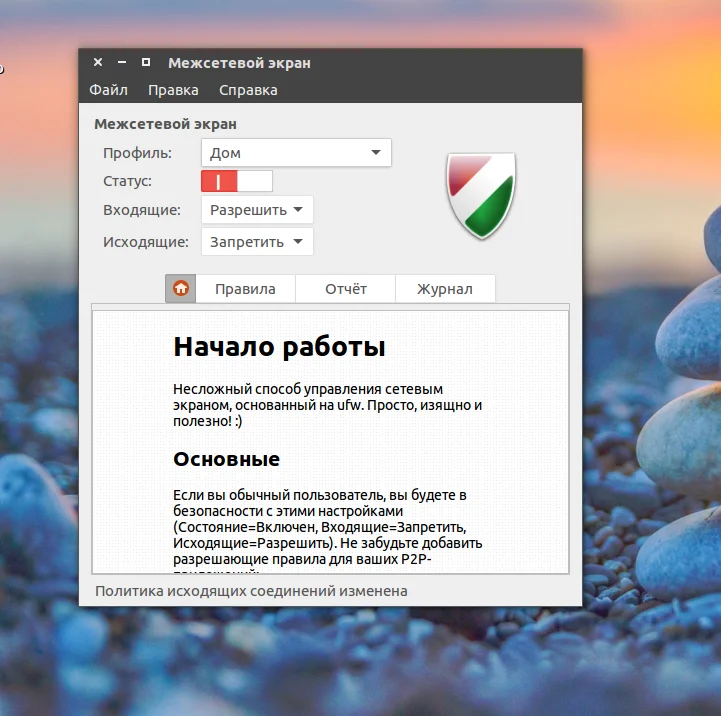721x716 pixels.
Task: Click the Начало работы heading
Action: [x=279, y=346]
